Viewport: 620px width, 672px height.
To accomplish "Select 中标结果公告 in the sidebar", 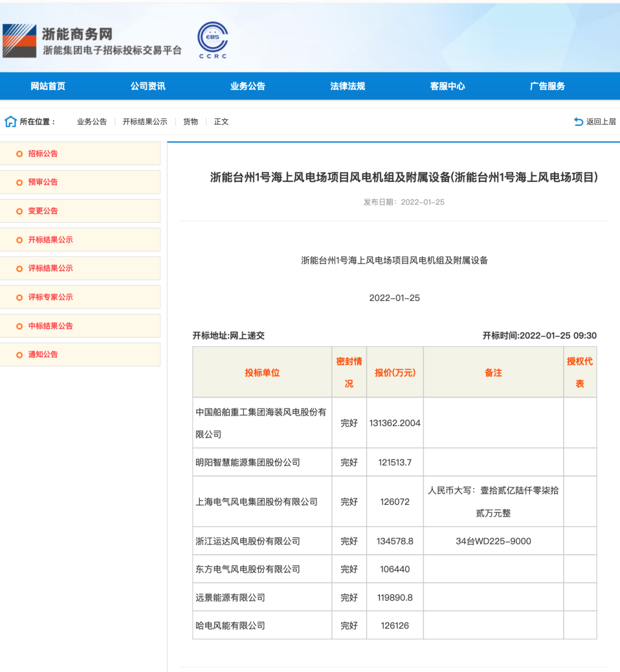I will [80, 326].
